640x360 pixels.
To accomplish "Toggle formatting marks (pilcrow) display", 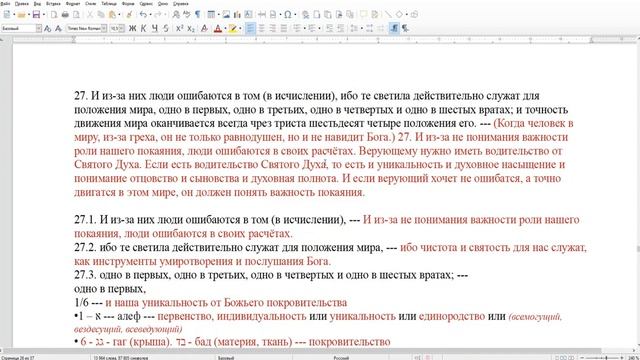I will pos(198,15).
